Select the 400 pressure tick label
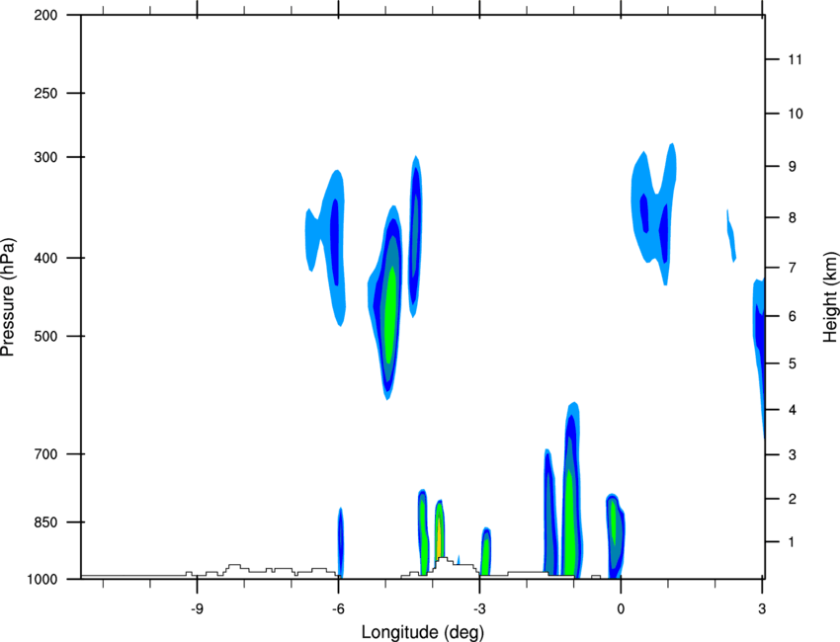The width and height of the screenshot is (840, 642). (45, 258)
